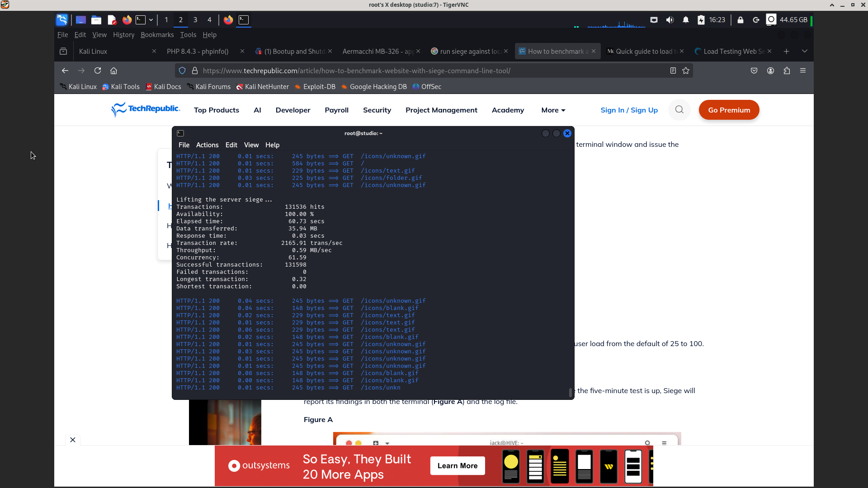
Task: Open Firefox File menu
Action: [62, 35]
